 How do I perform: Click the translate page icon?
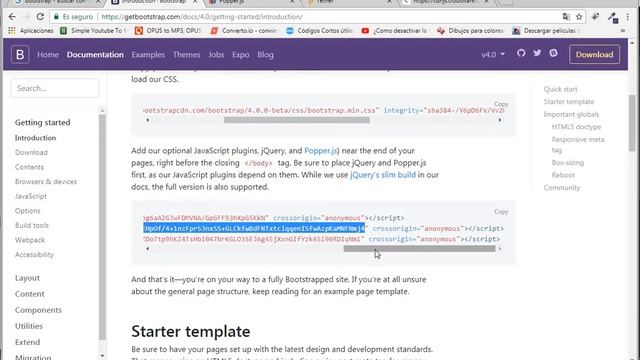tap(566, 17)
